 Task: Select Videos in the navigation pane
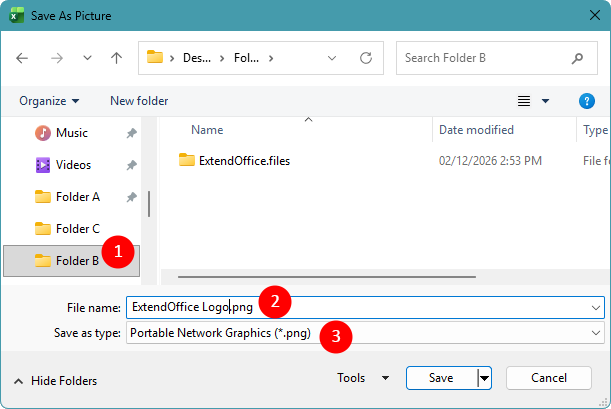73,165
